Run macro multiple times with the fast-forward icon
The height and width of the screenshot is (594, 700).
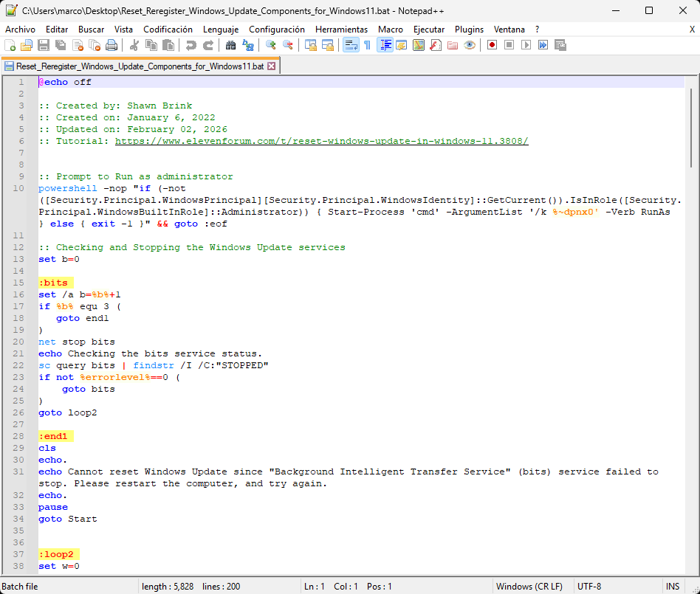[x=543, y=45]
